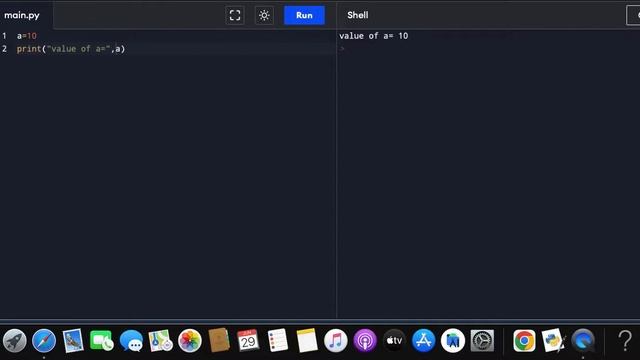Click the print statement on line 2
The width and height of the screenshot is (640, 360).
(71, 49)
